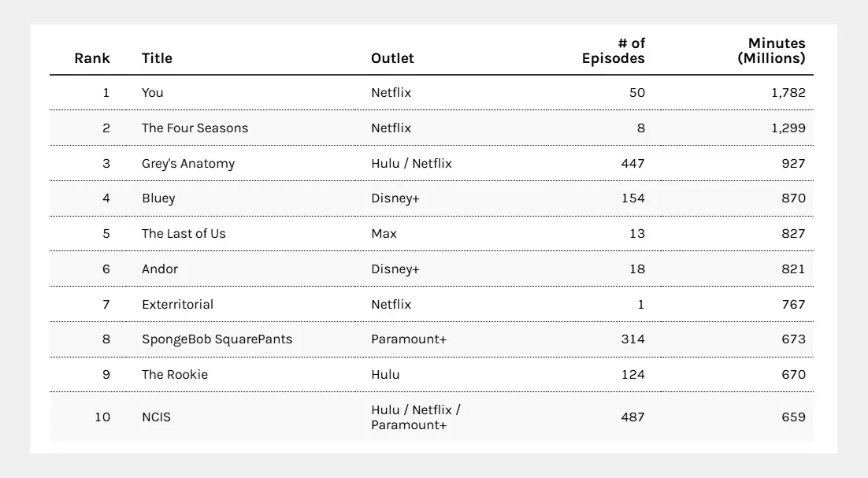This screenshot has width=868, height=478.
Task: Select the Paramount+ outlet for SpongeBob
Action: [409, 339]
